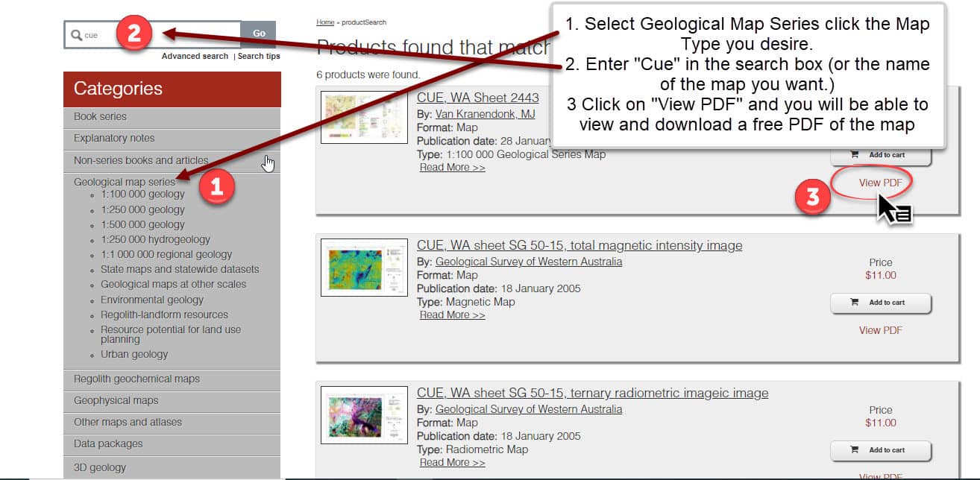Open Geological Survey author link for magnetic map

[529, 262]
